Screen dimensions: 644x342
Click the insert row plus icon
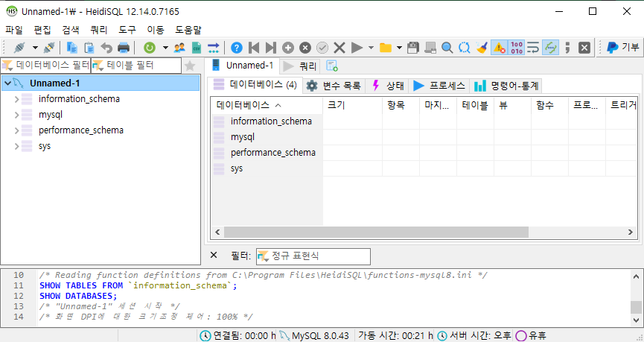point(288,48)
